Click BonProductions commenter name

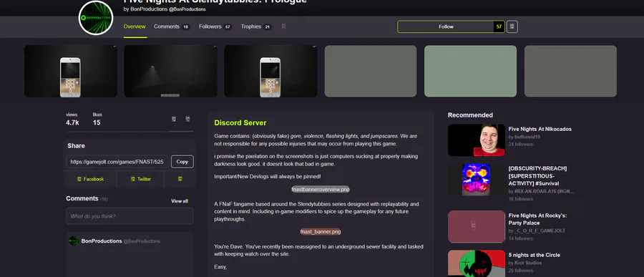tap(102, 240)
